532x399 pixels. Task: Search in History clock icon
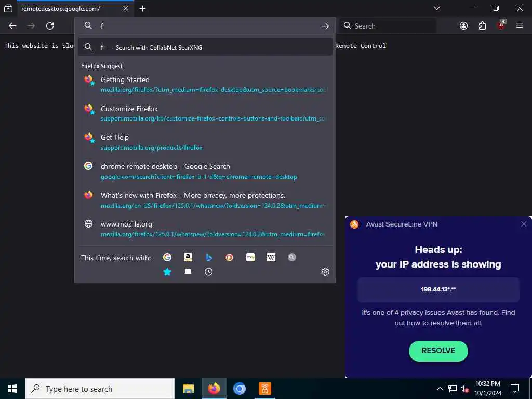pyautogui.click(x=209, y=272)
